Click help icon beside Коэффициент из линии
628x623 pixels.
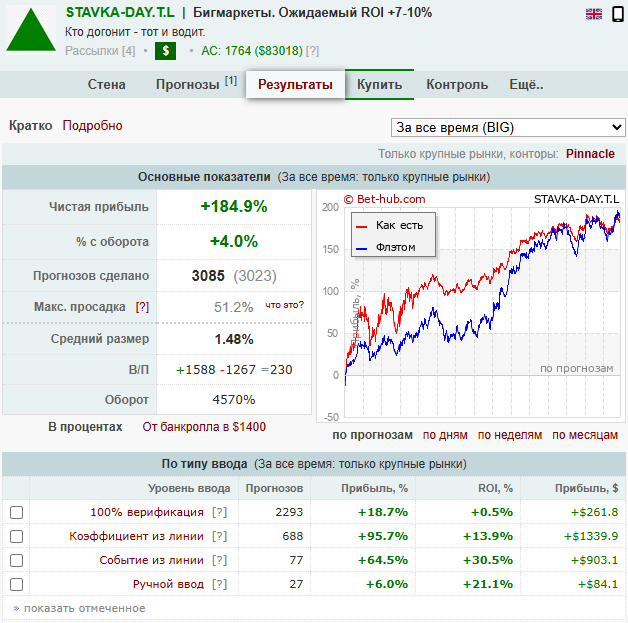[x=219, y=536]
